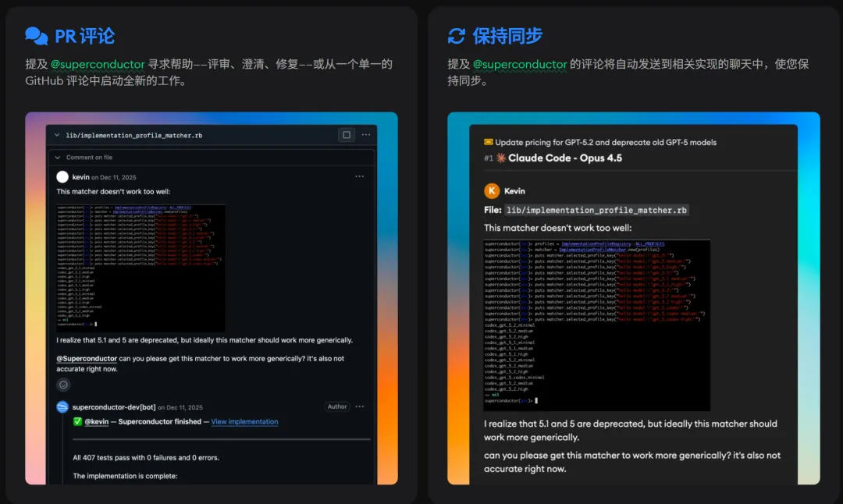
Task: Click superconductor-dev[bot] username
Action: tap(114, 407)
